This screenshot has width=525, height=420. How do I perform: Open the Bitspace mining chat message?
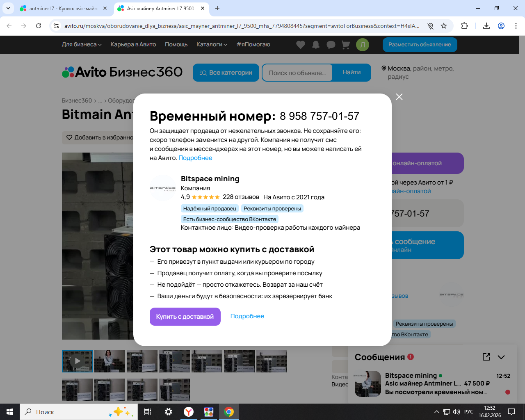(x=433, y=384)
